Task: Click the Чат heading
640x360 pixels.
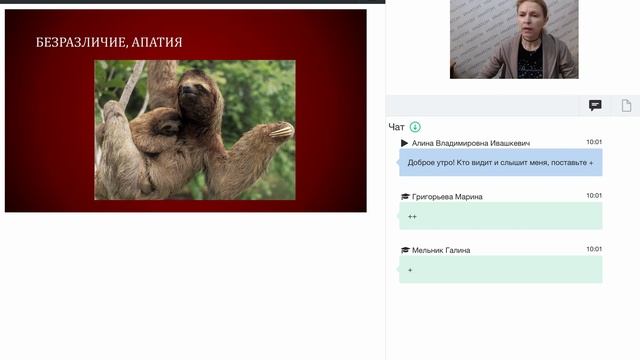Action: (x=396, y=127)
